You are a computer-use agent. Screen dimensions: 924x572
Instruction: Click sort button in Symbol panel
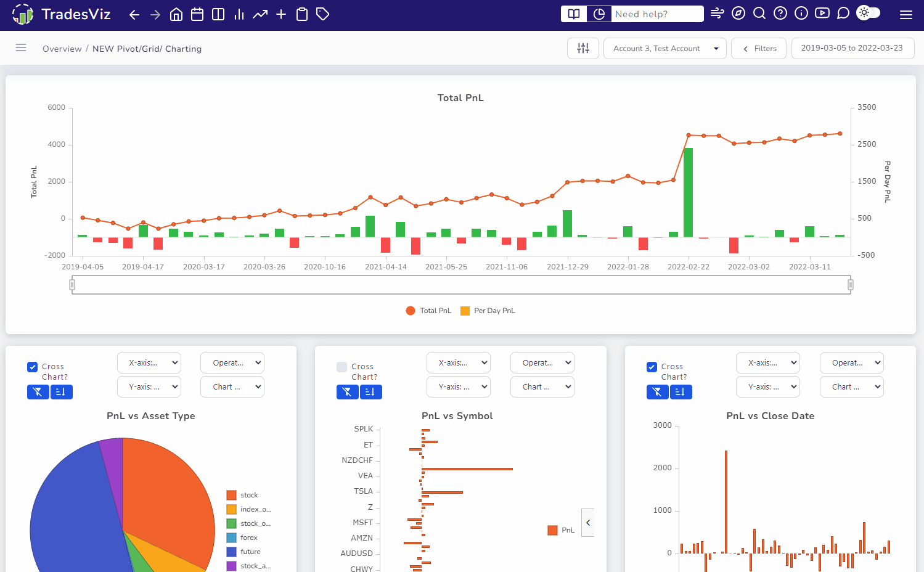[x=370, y=392]
